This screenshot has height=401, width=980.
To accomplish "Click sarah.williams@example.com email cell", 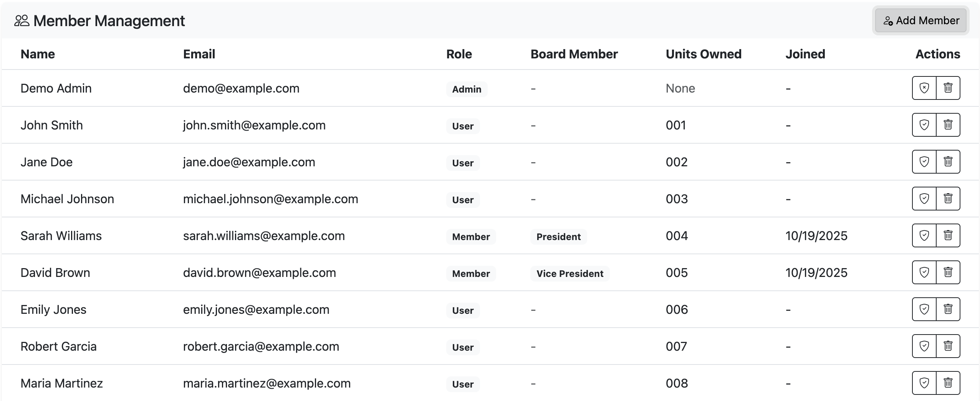I will point(264,236).
